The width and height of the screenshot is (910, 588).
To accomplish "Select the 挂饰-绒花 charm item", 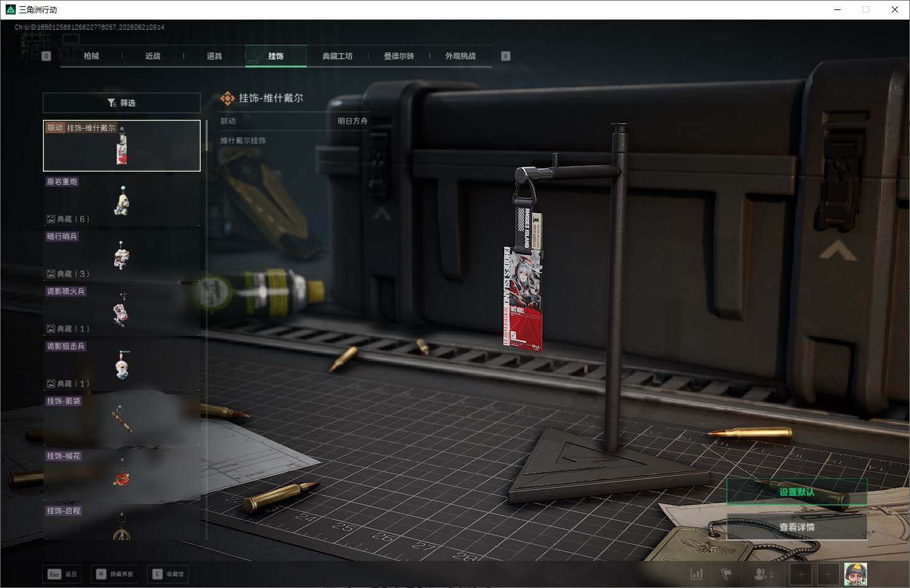I will pyautogui.click(x=122, y=474).
